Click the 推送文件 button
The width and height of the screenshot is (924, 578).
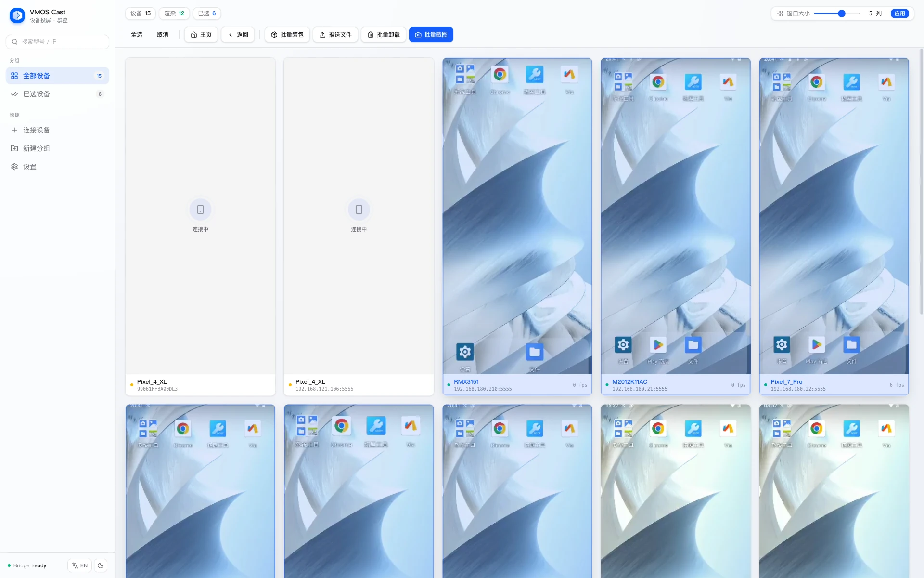pos(335,35)
